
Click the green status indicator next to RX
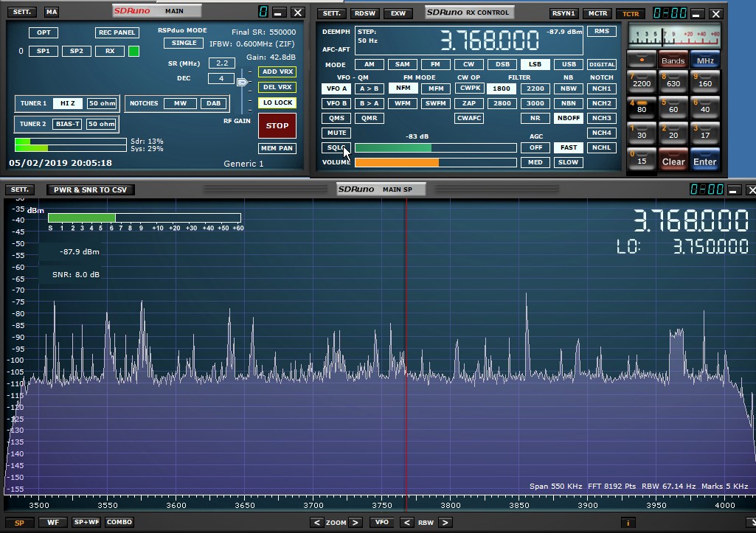tap(134, 51)
